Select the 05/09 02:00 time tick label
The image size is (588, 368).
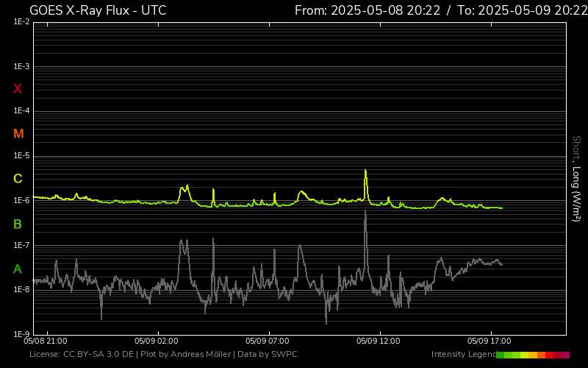(x=157, y=342)
